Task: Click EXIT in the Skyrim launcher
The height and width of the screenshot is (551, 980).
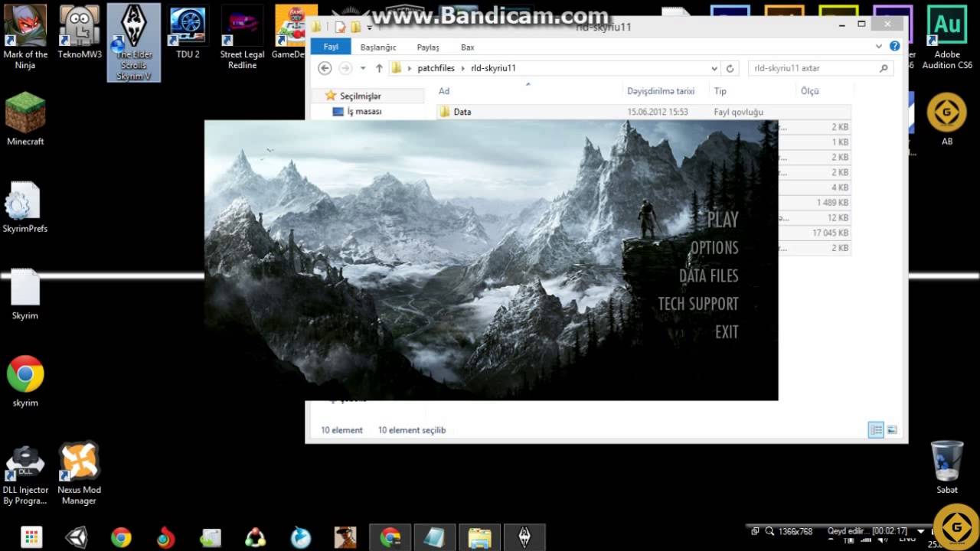Action: coord(727,332)
